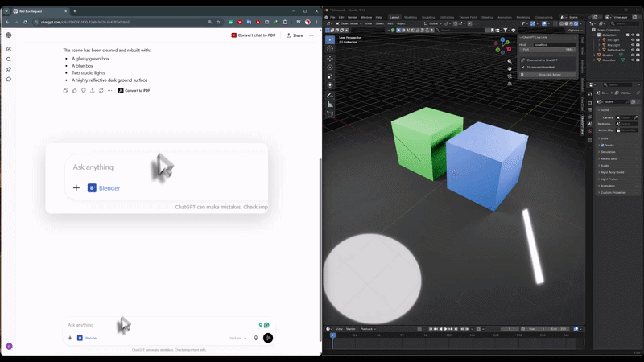This screenshot has height=362, width=644.
Task: Open the viewport Options dropdown
Action: point(575,31)
